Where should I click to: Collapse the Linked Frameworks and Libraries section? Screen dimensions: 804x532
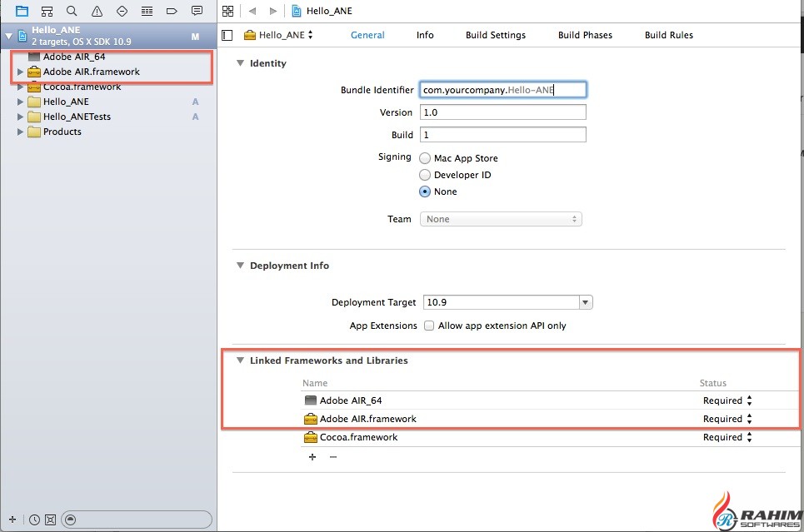tap(241, 360)
